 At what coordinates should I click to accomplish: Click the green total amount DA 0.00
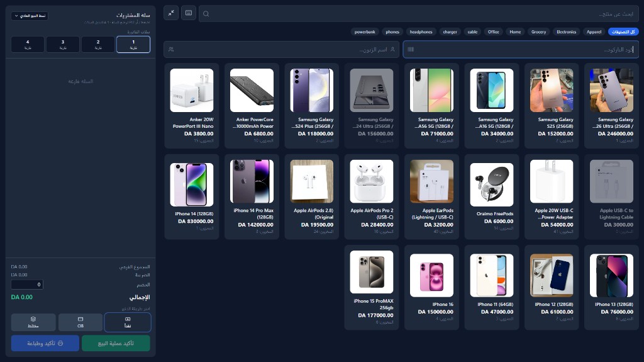pos(22,297)
